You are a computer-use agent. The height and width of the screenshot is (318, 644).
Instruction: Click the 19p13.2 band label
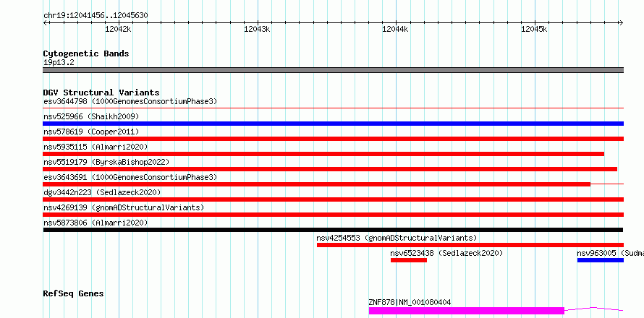coord(59,63)
